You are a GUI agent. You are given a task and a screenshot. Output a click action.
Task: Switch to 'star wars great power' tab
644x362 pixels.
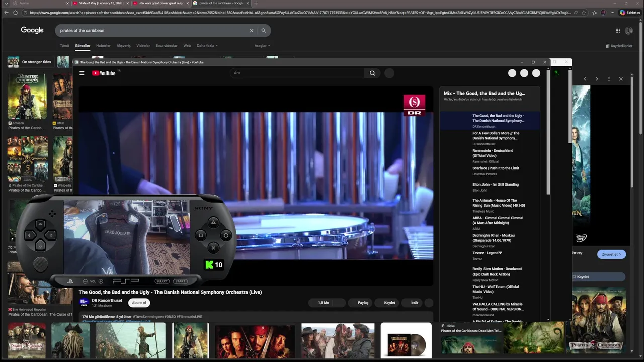coord(161,3)
